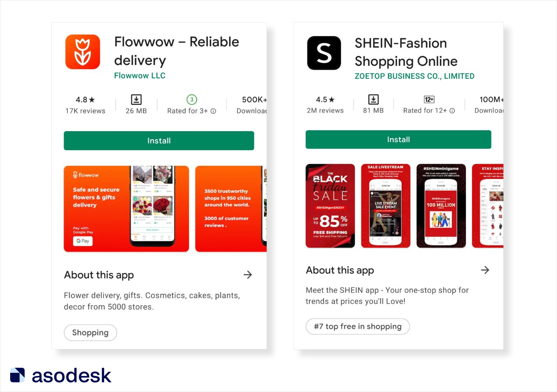Install the Flowwow app
The width and height of the screenshot is (557, 392).
pos(159,141)
